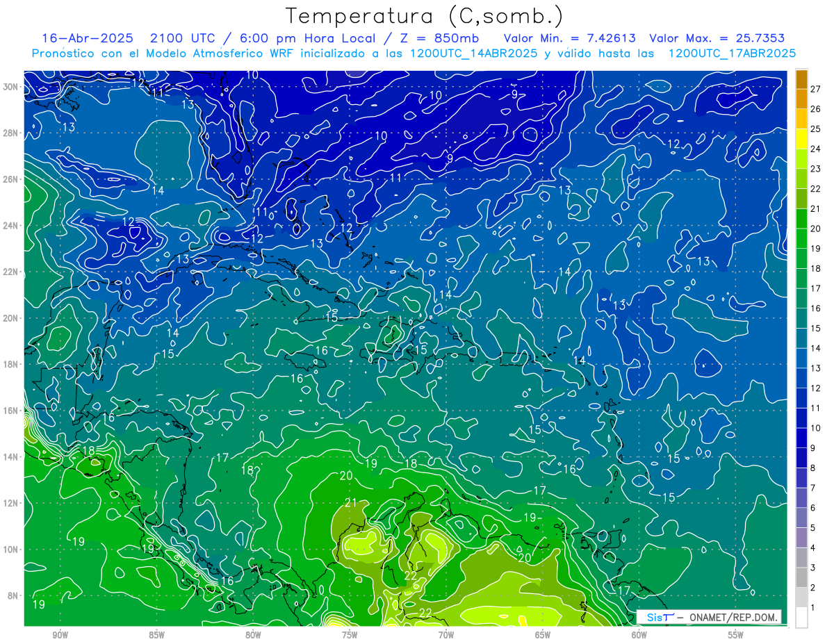Click the '16N' latitude axis label
The height and width of the screenshot is (644, 834).
point(10,410)
